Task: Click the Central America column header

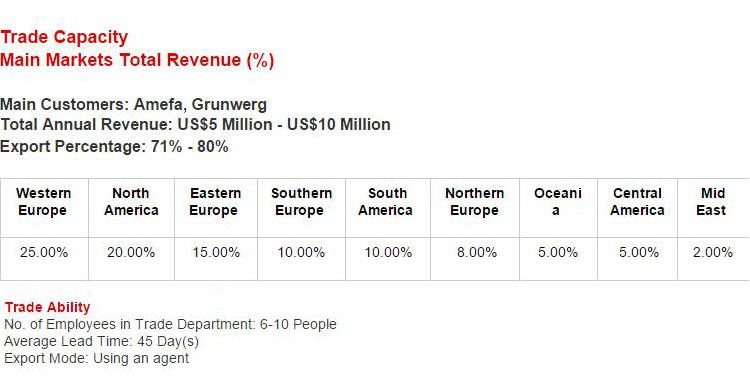Action: (637, 202)
